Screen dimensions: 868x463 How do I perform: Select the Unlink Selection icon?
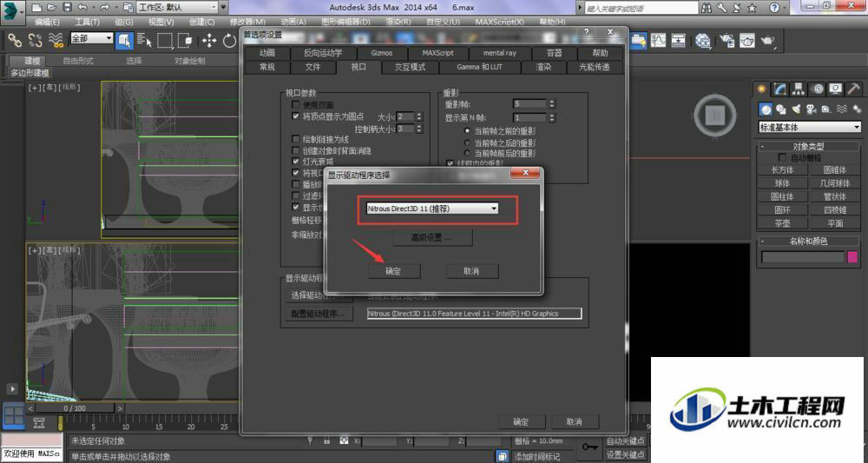point(35,41)
